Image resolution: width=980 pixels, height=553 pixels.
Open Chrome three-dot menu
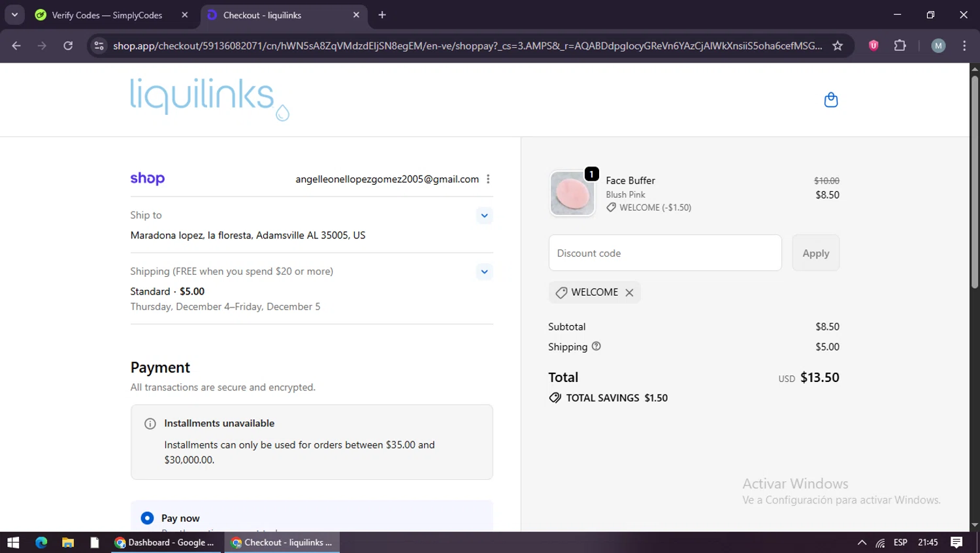pyautogui.click(x=964, y=46)
